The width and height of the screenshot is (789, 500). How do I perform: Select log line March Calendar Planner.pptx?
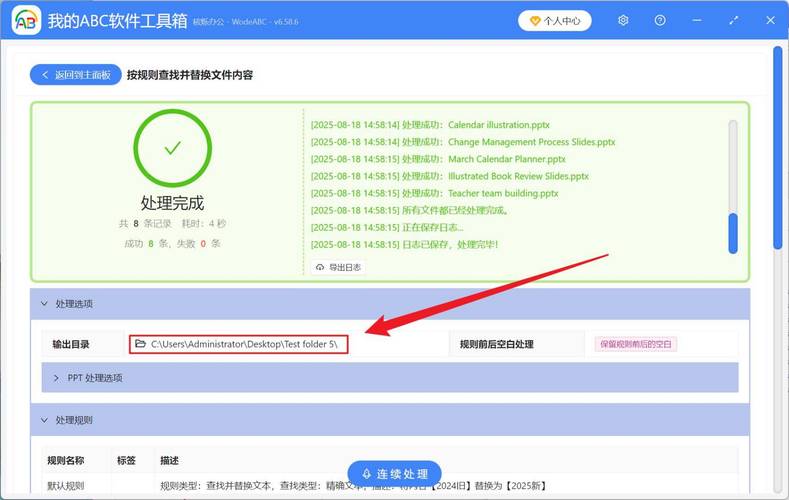pos(438,159)
